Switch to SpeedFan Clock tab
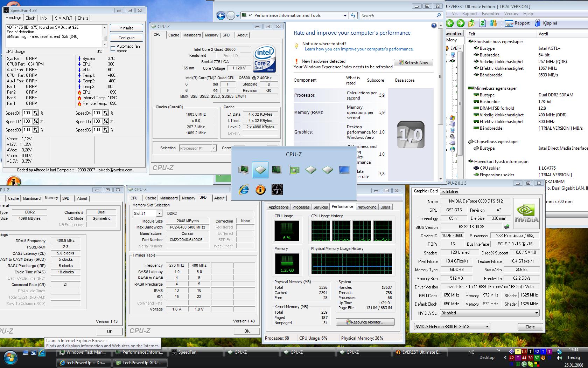Screen dimensions: 588x368 pos(30,18)
